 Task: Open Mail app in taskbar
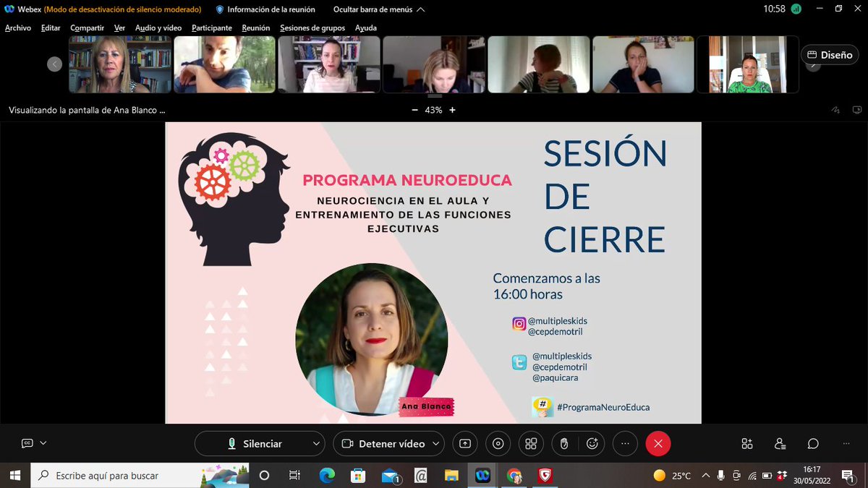[x=391, y=475]
